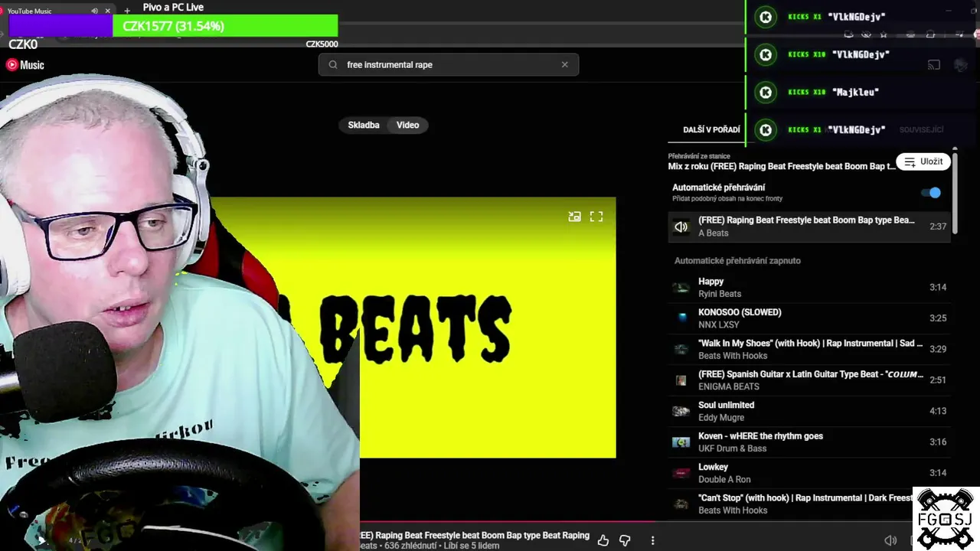980x551 pixels.
Task: Switch to the Skladba view
Action: click(x=364, y=125)
